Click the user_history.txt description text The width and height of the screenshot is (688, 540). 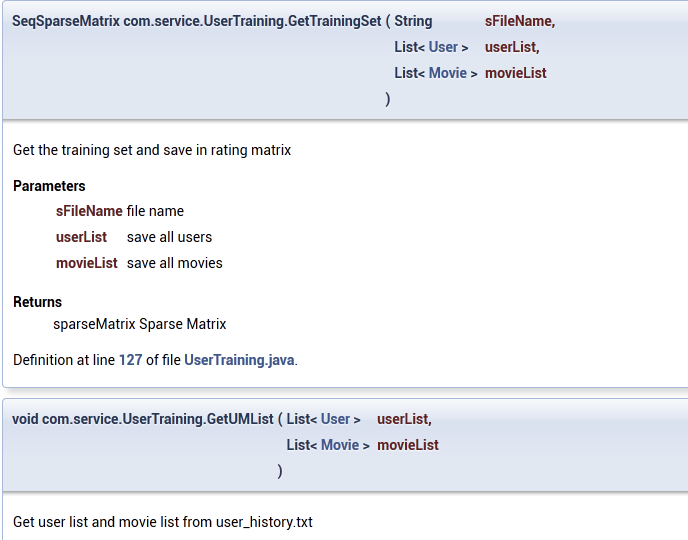163,522
